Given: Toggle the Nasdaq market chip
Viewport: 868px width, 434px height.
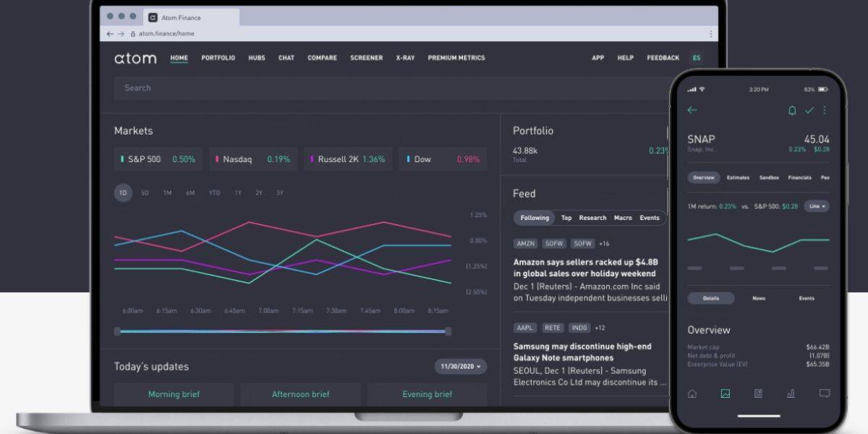Looking at the screenshot, I should pos(253,159).
